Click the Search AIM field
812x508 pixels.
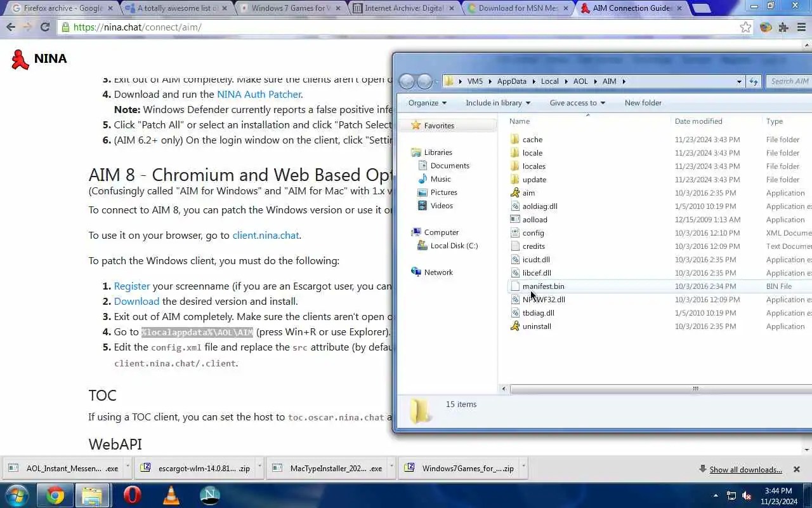pos(789,81)
